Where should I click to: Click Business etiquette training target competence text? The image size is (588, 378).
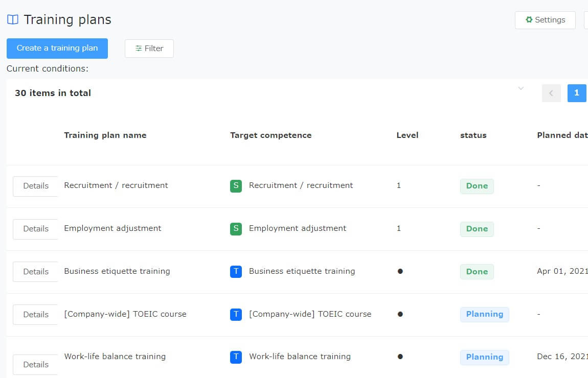[302, 271]
